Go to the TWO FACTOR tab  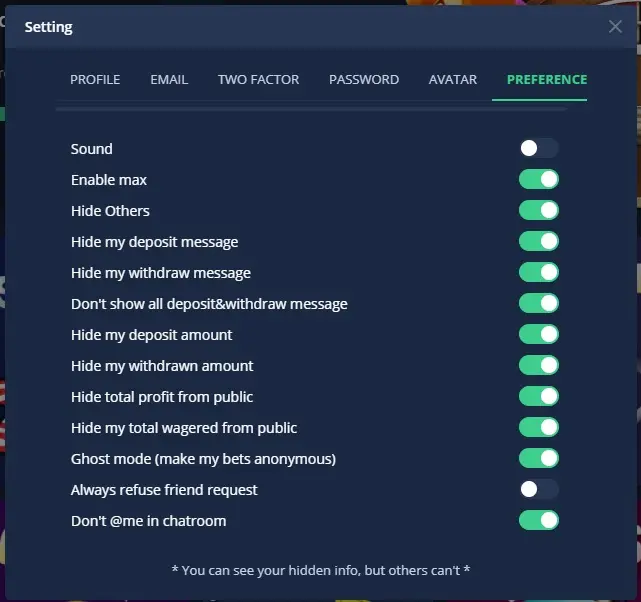[258, 79]
